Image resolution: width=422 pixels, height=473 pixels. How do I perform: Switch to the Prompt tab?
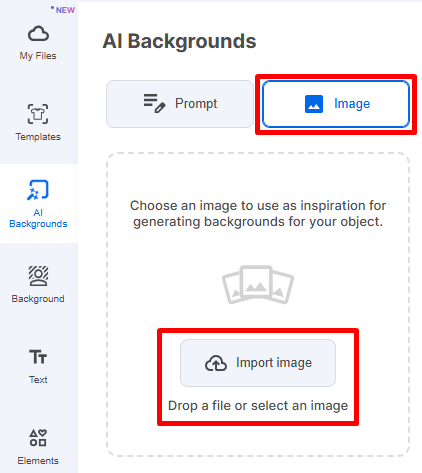pos(180,104)
